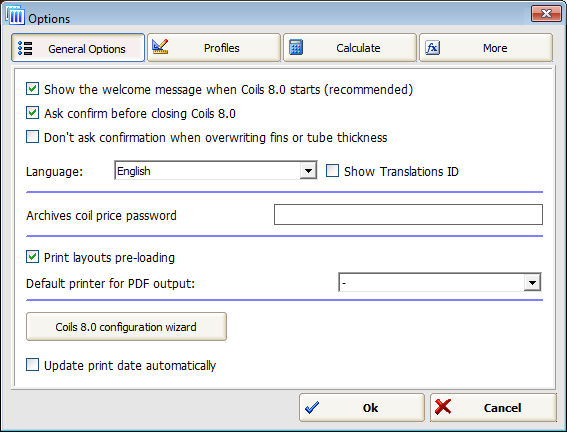Toggle Ask confirm before closing Coils 8.0

33,113
